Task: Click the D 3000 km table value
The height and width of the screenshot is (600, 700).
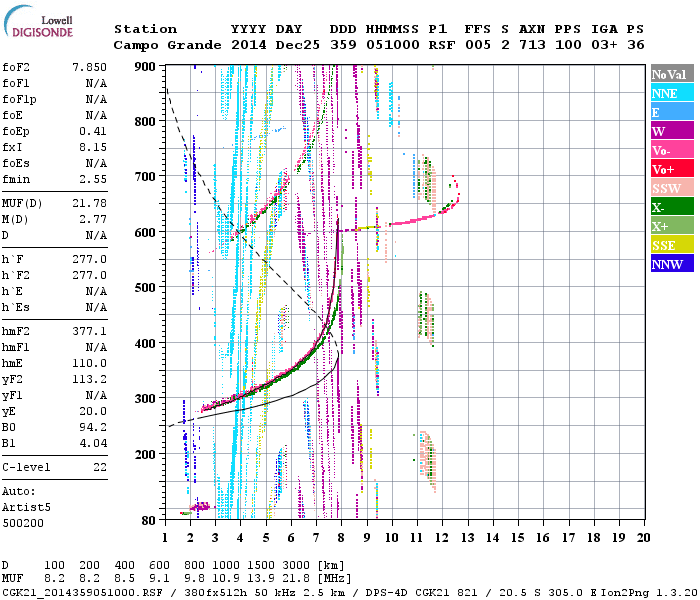Action: [296, 566]
